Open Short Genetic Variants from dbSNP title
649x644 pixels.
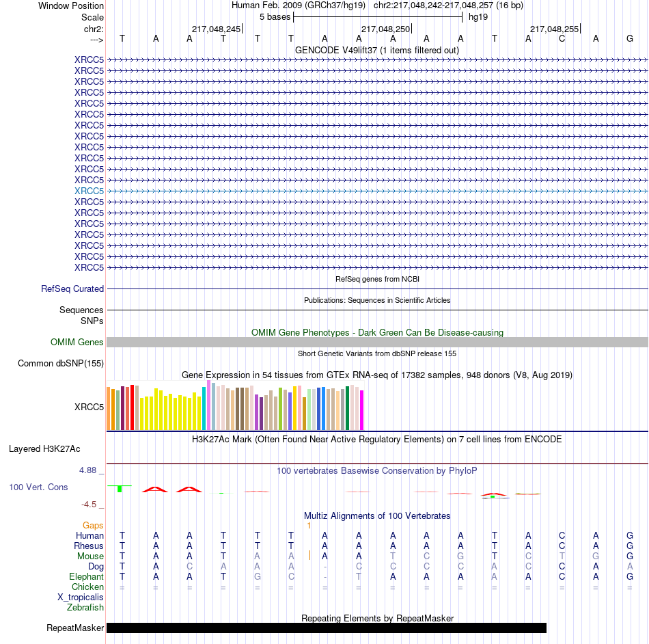tap(377, 353)
